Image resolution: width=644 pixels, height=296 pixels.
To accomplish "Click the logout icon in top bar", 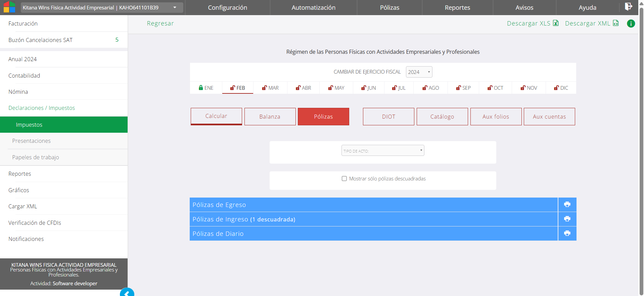I will coord(628,7).
